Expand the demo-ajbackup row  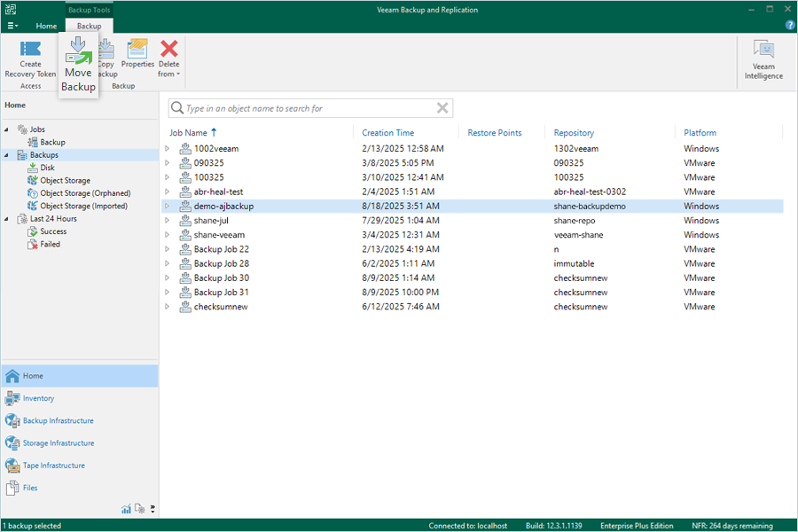coord(167,207)
